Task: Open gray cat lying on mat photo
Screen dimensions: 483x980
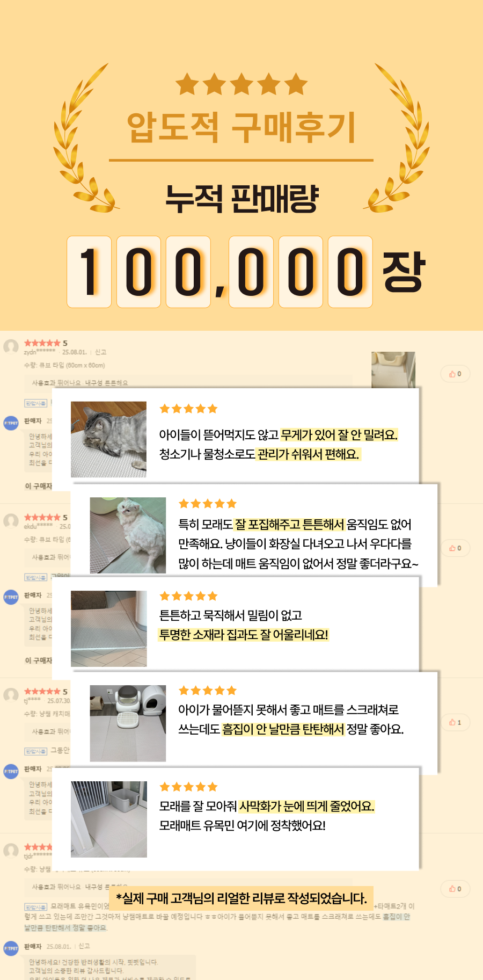Action: coord(109,439)
